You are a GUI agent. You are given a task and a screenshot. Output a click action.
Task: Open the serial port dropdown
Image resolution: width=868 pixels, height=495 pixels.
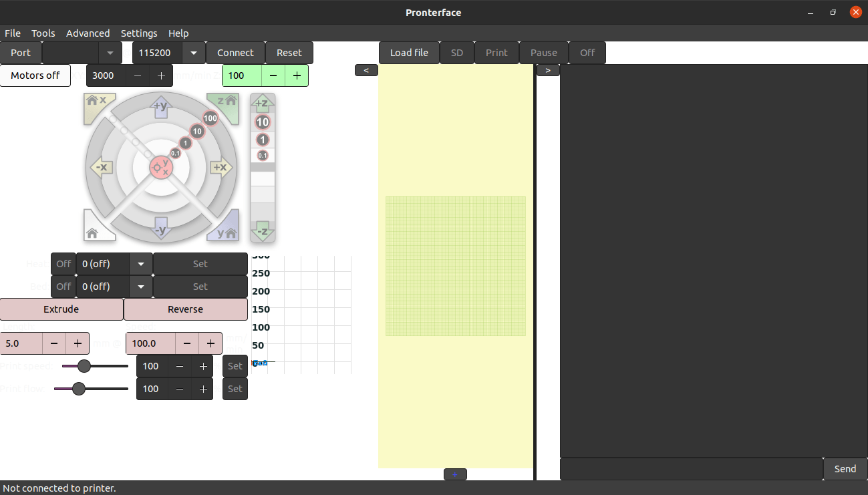tap(110, 53)
